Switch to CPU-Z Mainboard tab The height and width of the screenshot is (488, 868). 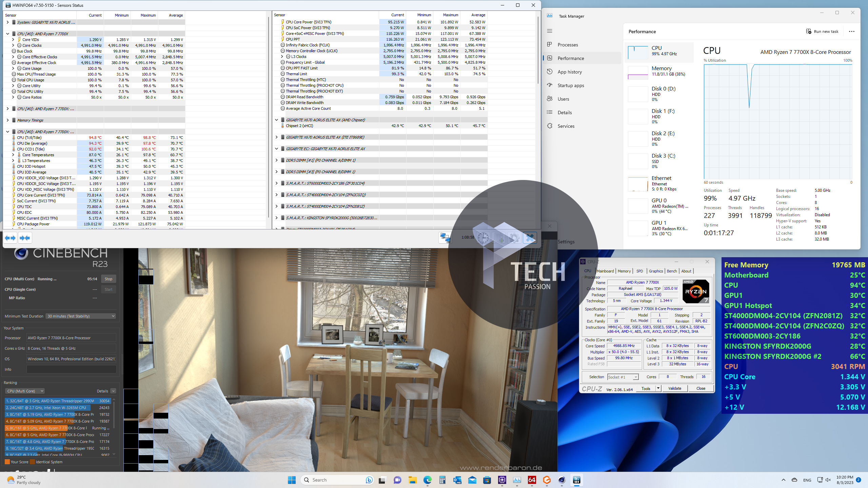point(605,271)
